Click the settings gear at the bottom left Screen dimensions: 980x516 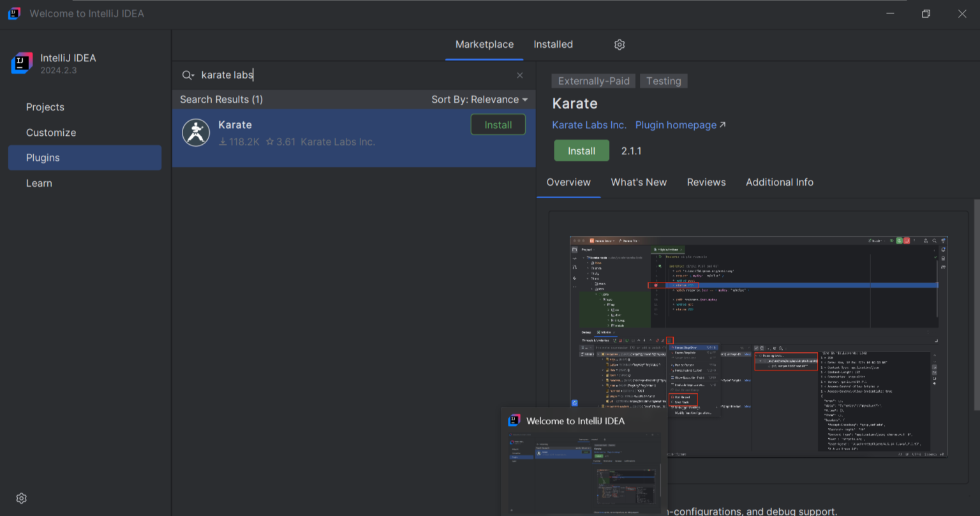tap(21, 498)
